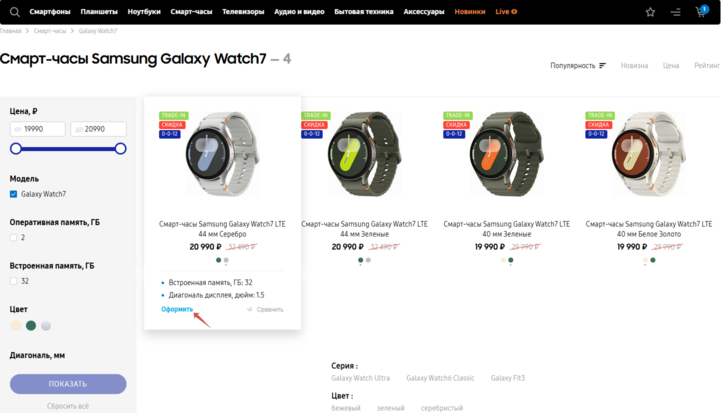Open the Планшеты menu
Viewport: 721px width, 413px height.
point(99,12)
